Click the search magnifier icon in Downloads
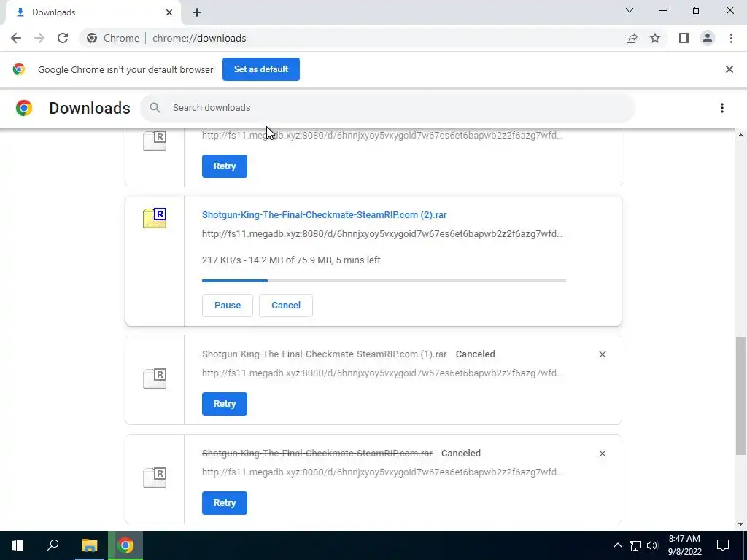The width and height of the screenshot is (747, 560). coord(155,108)
